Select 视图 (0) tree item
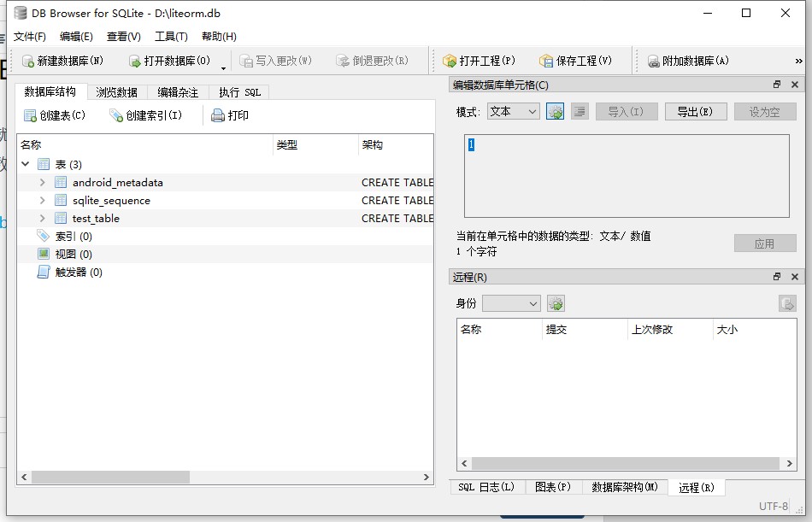The width and height of the screenshot is (812, 522). click(x=74, y=255)
